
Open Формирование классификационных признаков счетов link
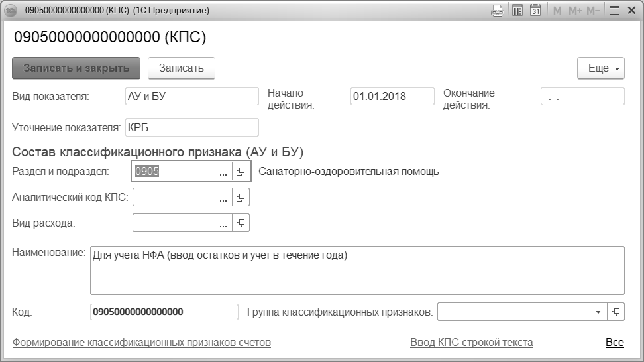[x=142, y=342]
